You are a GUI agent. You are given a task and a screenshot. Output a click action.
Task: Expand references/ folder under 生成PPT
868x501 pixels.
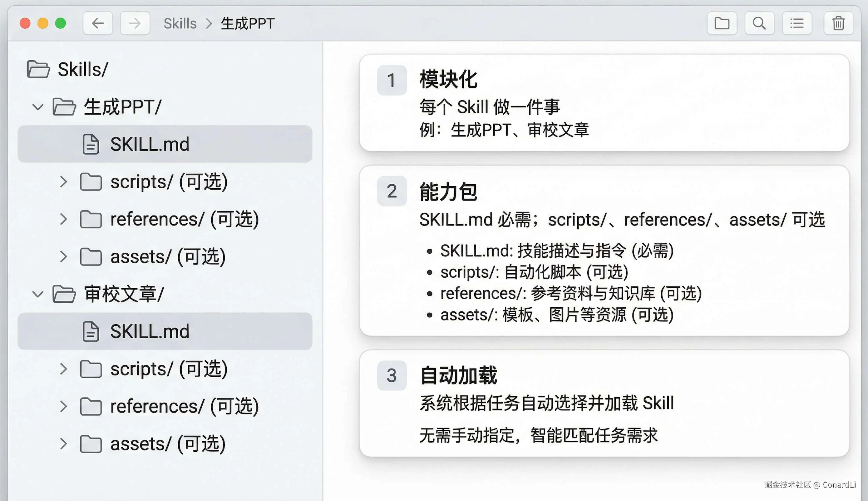(63, 219)
